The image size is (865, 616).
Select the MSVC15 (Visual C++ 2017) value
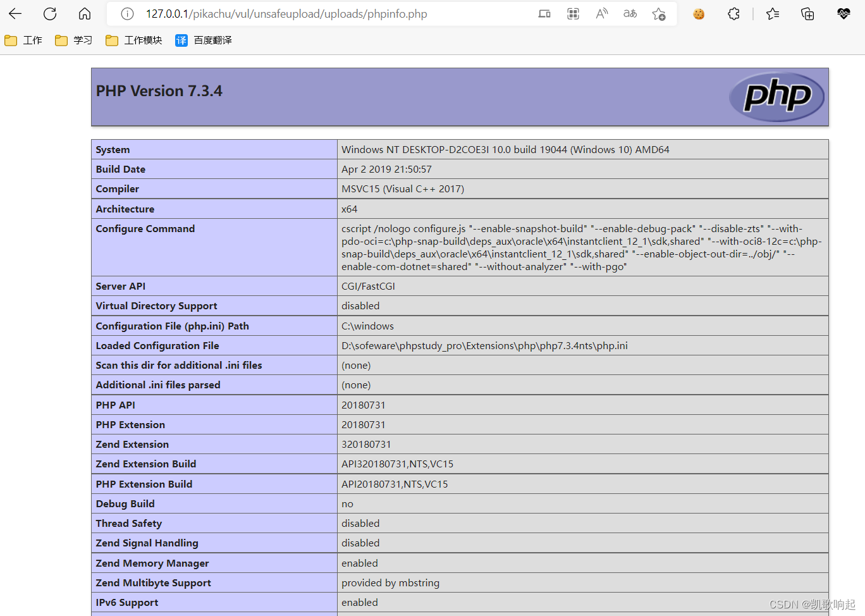coord(403,189)
